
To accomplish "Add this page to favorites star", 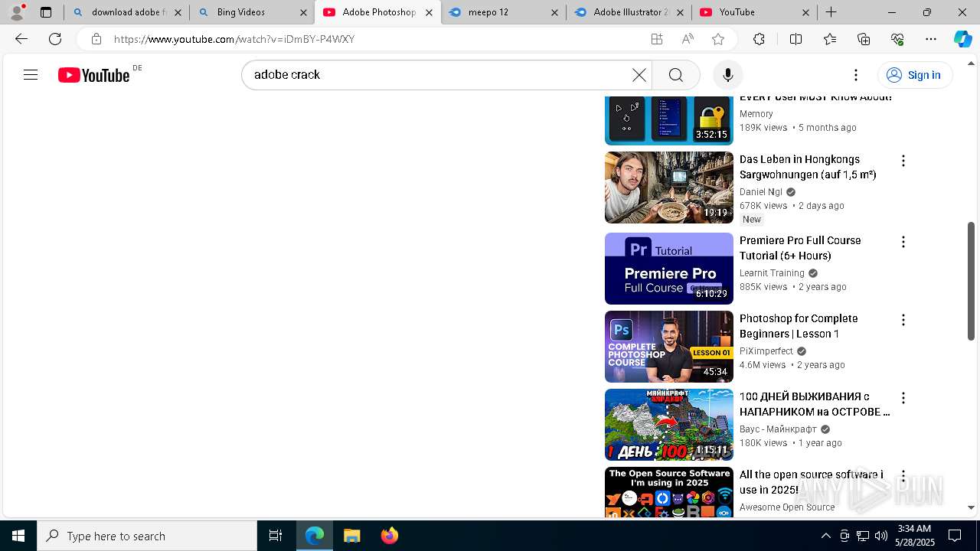I will click(718, 39).
